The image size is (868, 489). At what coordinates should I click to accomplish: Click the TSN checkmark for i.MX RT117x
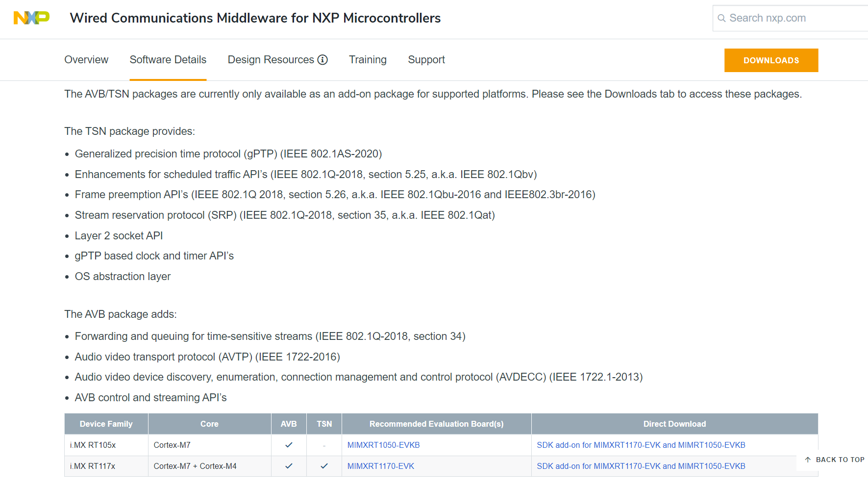324,466
